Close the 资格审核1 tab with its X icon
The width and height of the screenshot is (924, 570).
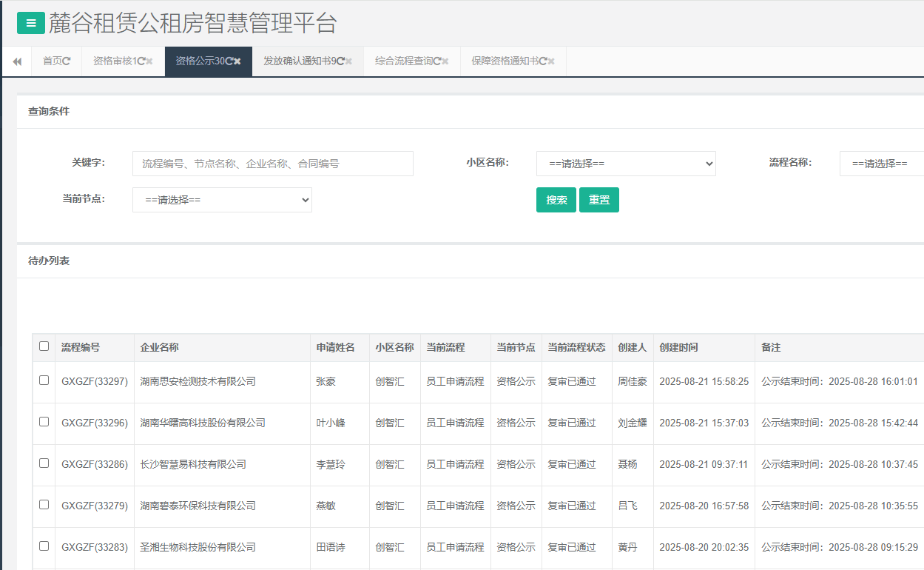pos(149,61)
